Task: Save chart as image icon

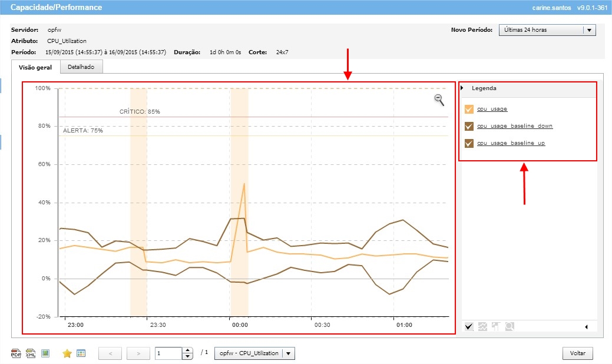Action: click(45, 353)
